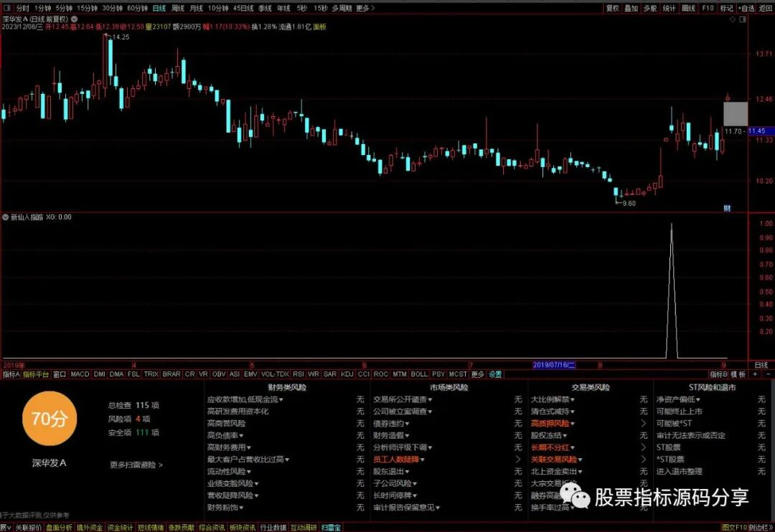Click the 日线 label beside the time axis

(761, 365)
